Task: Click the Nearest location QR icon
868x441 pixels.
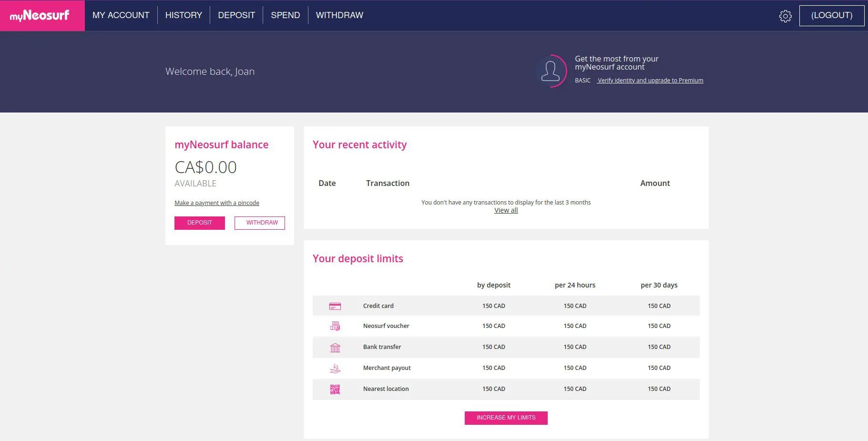Action: [335, 390]
